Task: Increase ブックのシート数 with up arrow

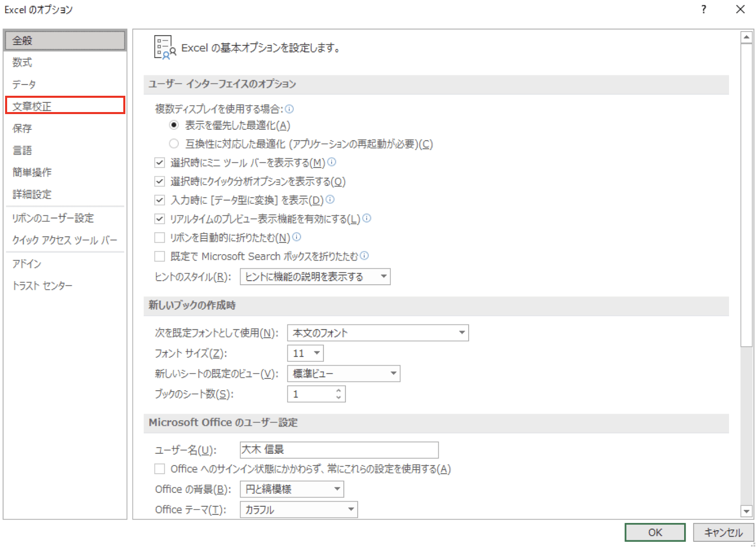Action: (338, 391)
